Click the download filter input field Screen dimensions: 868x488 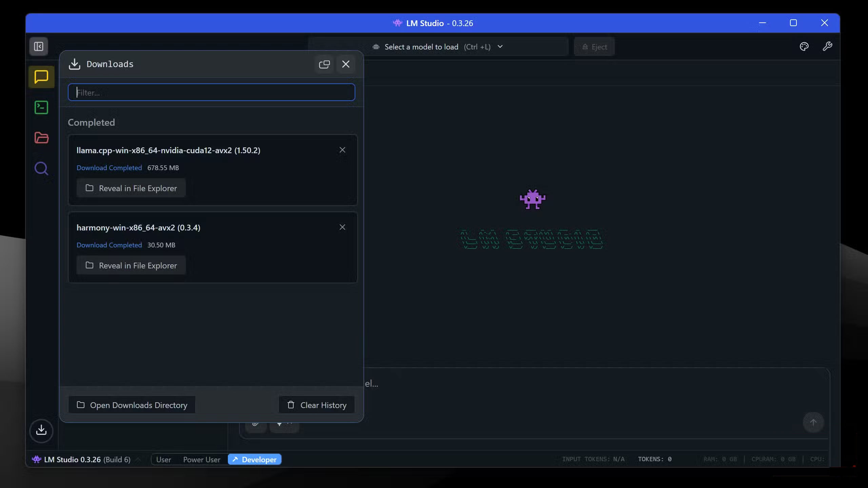point(211,92)
